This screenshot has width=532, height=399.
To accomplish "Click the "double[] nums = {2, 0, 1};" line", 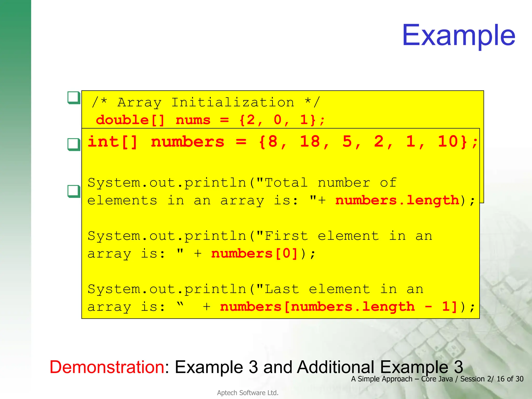I will 211,120.
